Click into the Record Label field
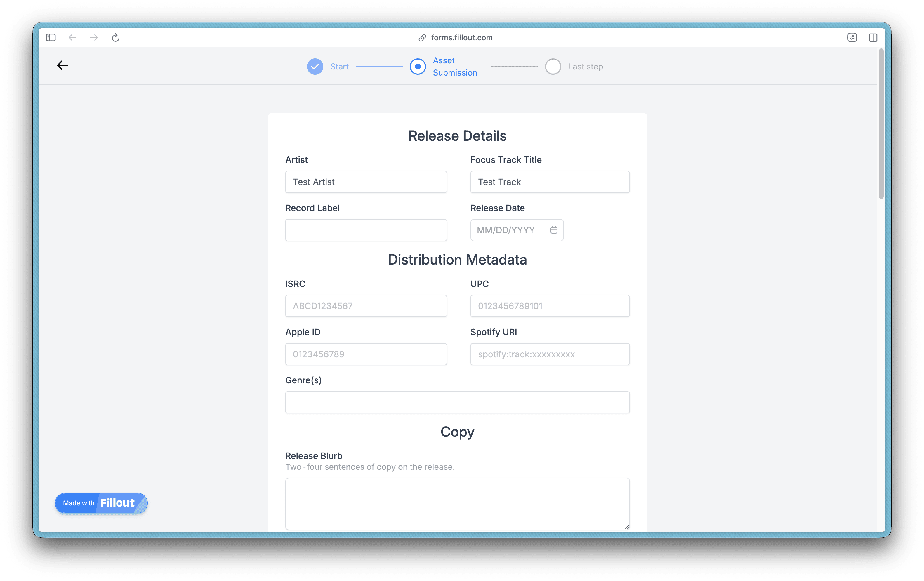Viewport: 924px width, 581px height. coord(366,230)
